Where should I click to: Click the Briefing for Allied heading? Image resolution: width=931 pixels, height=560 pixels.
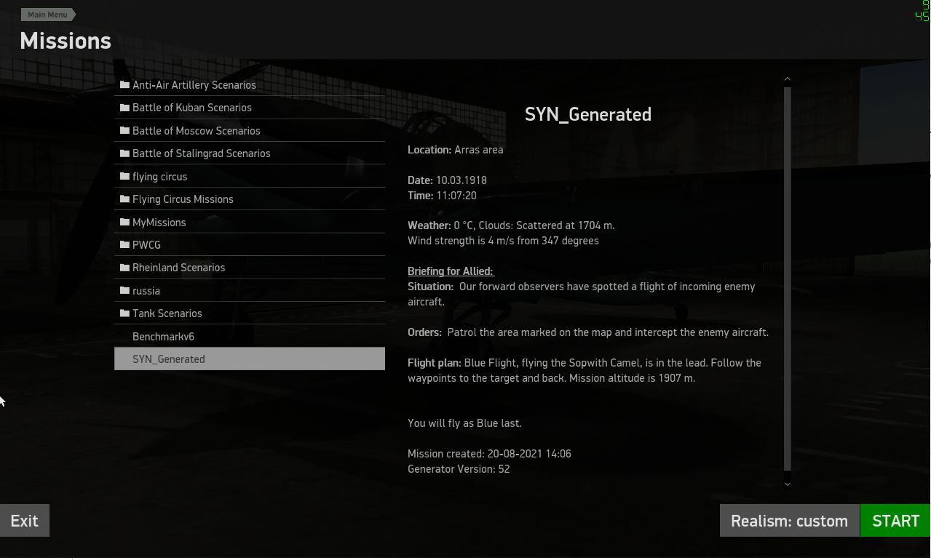451,271
